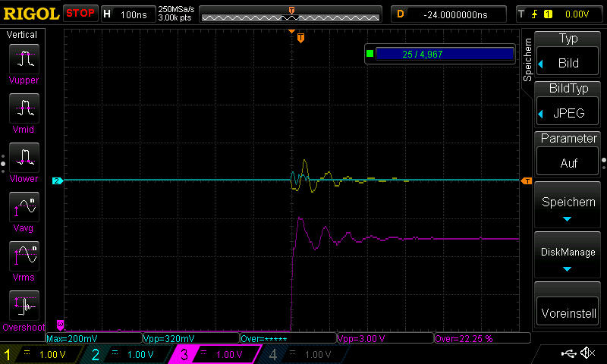Expand the DiskManage submenu
607x364 pixels.
[568, 258]
